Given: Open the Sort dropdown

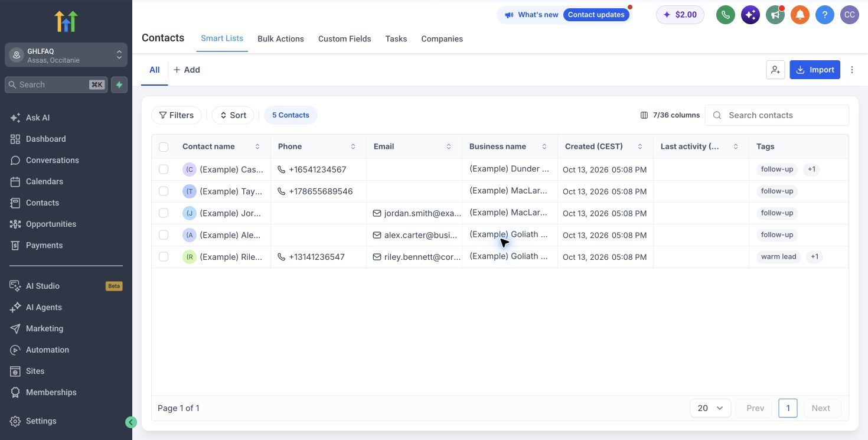Looking at the screenshot, I should 233,115.
